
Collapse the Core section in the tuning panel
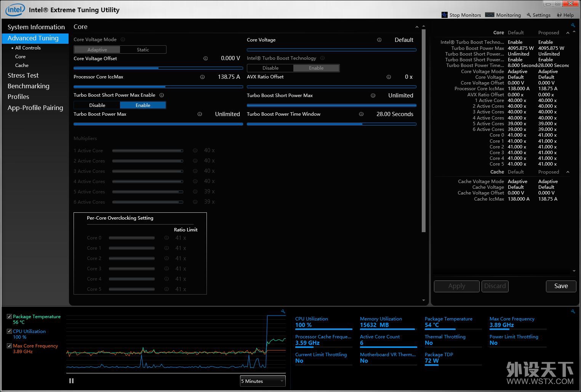tap(417, 27)
